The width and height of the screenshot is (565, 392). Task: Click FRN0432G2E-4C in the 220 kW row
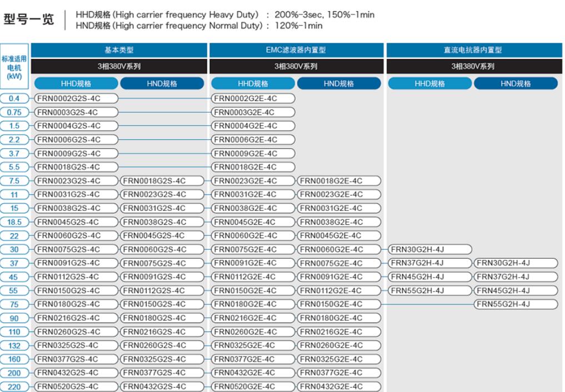pyautogui.click(x=339, y=386)
